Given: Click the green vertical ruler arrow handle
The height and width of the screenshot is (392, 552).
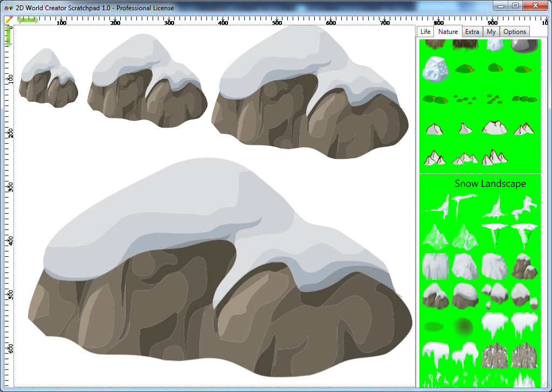Looking at the screenshot, I should (9, 36).
